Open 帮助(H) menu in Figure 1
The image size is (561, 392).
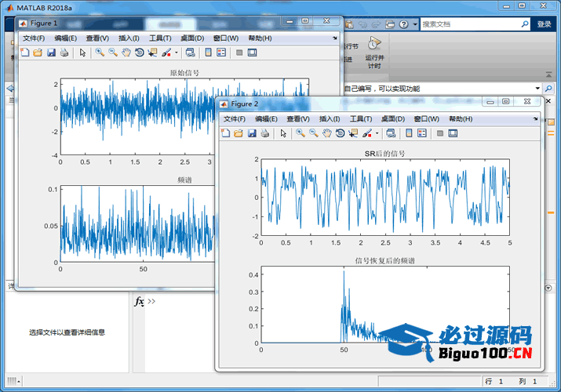(260, 38)
